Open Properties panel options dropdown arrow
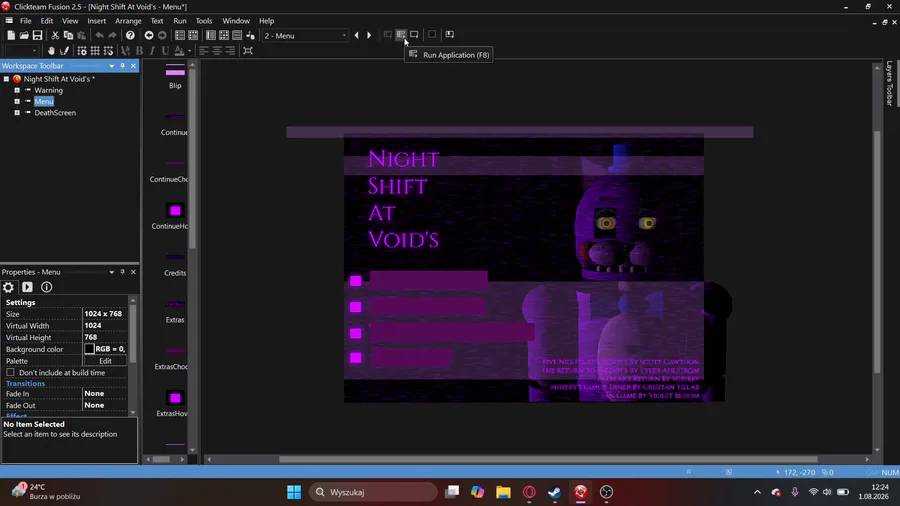Viewport: 900px width, 506px height. (111, 272)
